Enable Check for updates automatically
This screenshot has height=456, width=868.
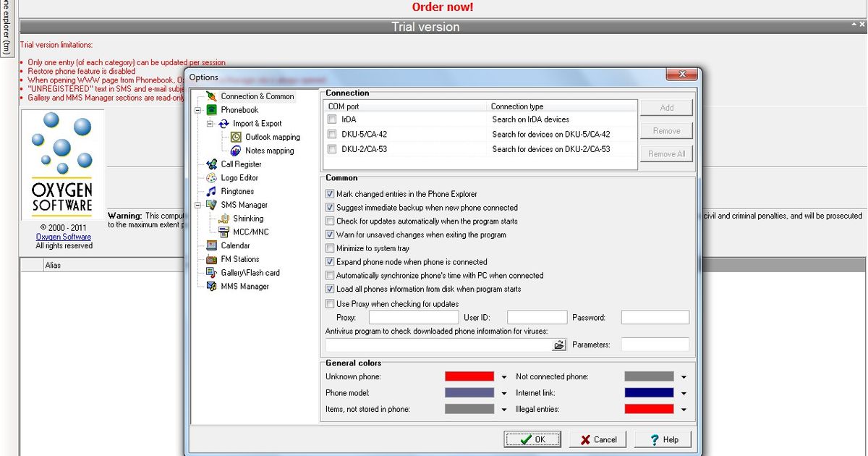330,221
